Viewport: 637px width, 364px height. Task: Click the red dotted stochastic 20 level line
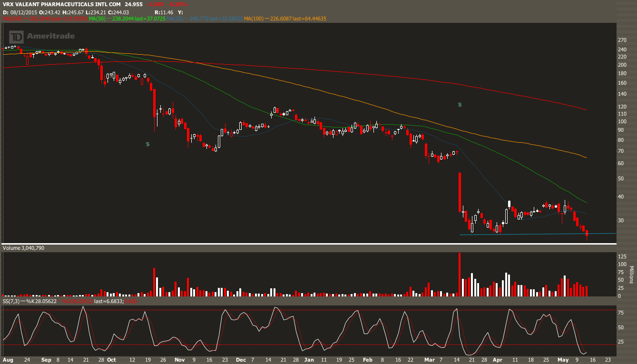click(309, 344)
